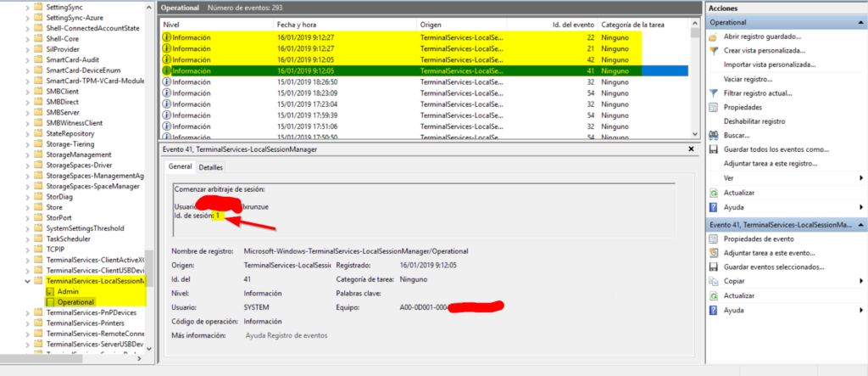Screen dimensions: 868x376
Task: Expand the StorageManagement tree node
Action: point(28,154)
